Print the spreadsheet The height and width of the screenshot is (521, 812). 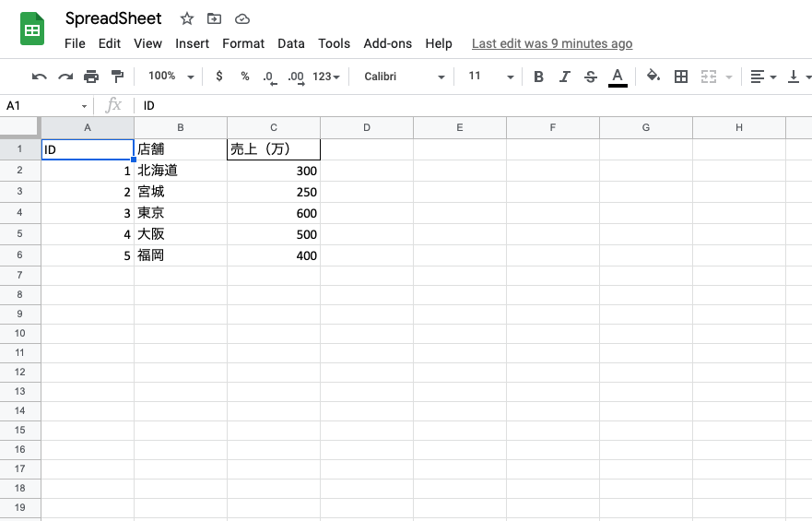tap(91, 77)
